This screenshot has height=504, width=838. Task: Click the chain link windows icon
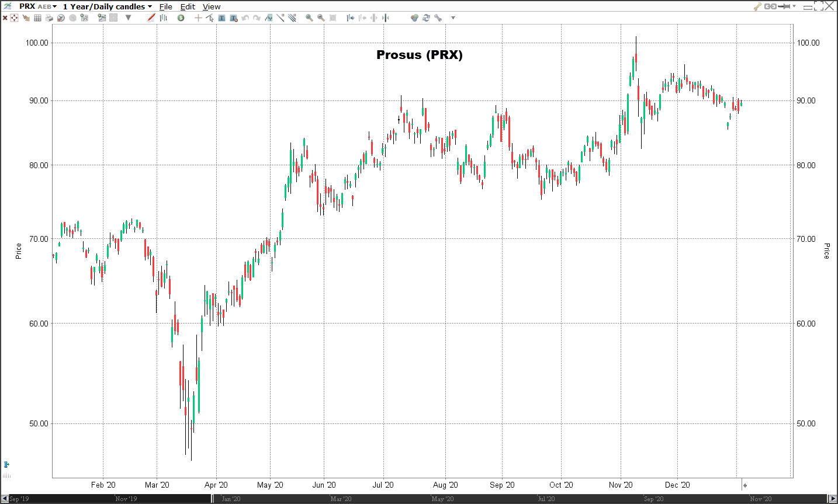pyautogui.click(x=770, y=6)
